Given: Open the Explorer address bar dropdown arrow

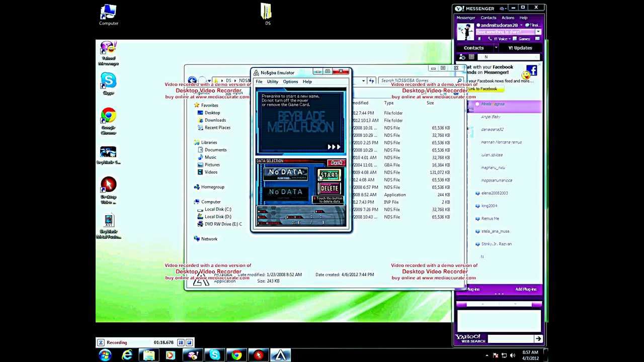Looking at the screenshot, I should point(363,81).
